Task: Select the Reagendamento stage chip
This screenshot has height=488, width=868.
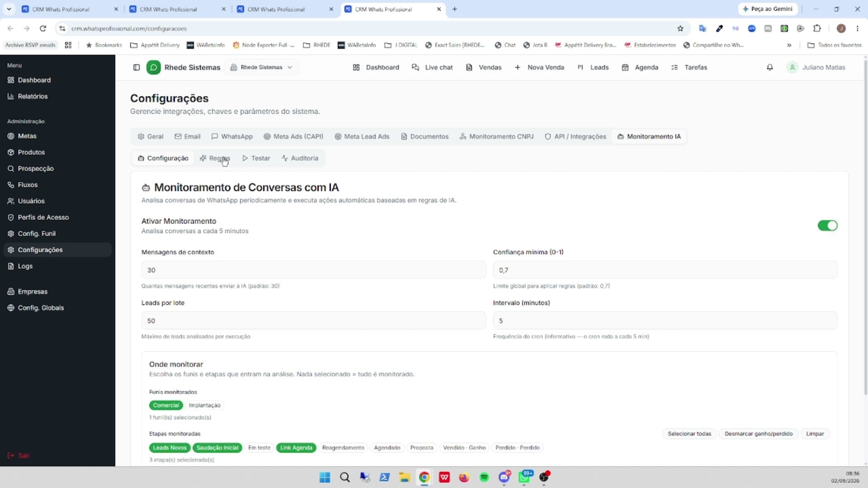Action: click(343, 448)
